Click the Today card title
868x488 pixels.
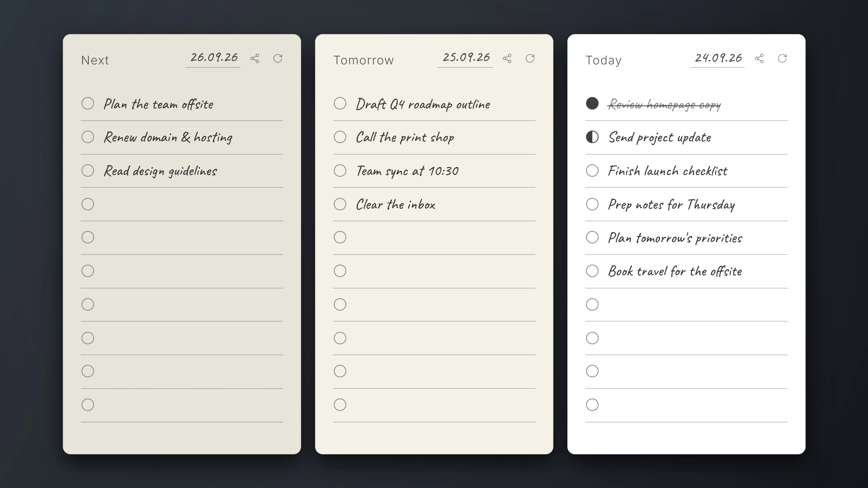click(x=604, y=60)
